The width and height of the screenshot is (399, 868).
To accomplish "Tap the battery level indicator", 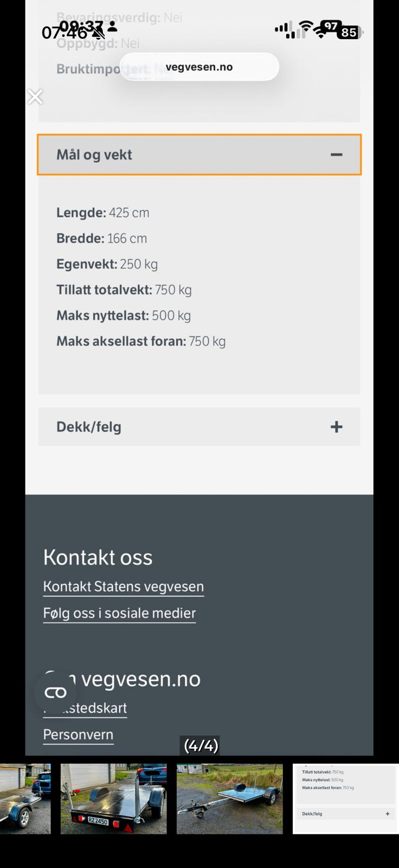I will 348,33.
